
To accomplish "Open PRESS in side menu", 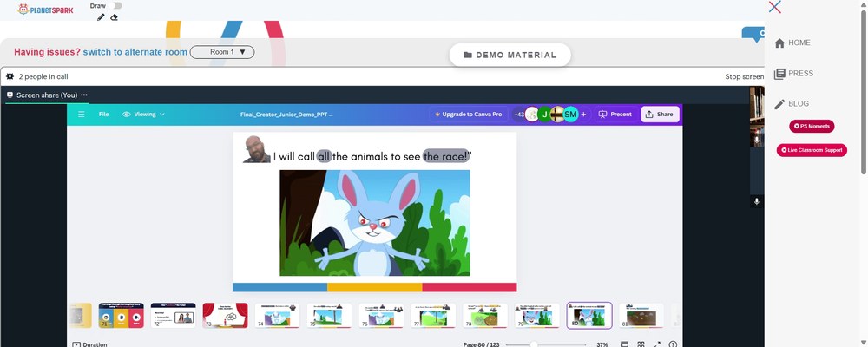I will point(801,73).
